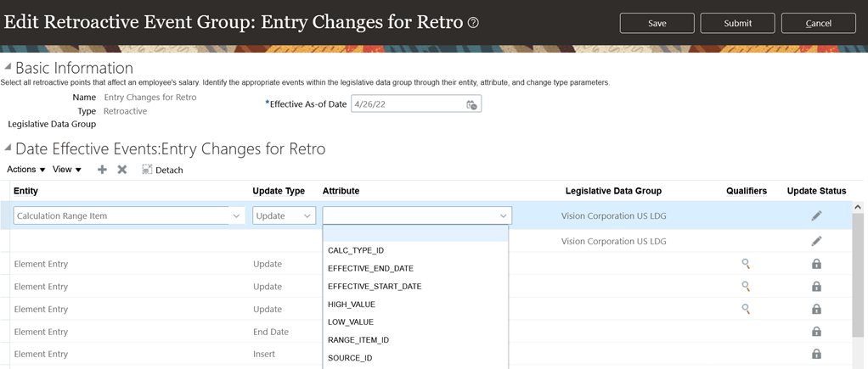The height and width of the screenshot is (369, 868).
Task: Click the table's vertical scrollbar up arrow
Action: pyautogui.click(x=858, y=207)
